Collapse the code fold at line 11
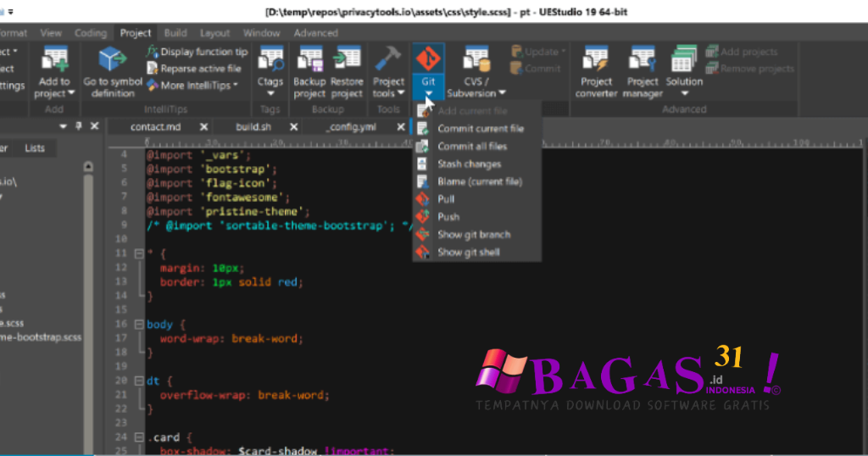This screenshot has height=456, width=868. coord(139,254)
